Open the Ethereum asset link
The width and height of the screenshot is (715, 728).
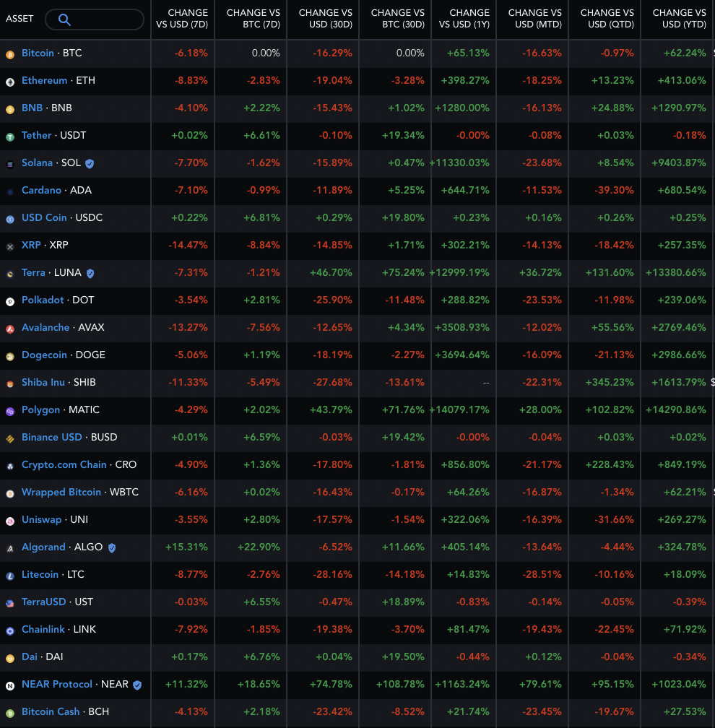(45, 80)
